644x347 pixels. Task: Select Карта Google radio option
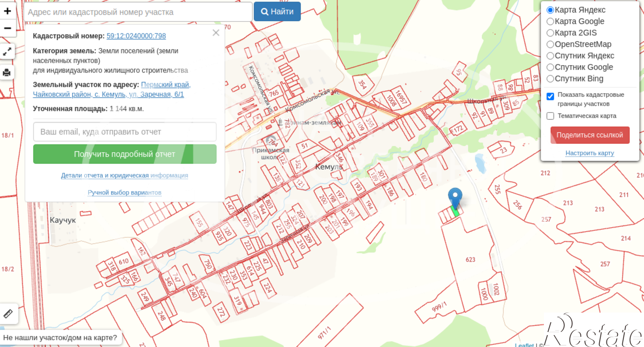point(550,22)
